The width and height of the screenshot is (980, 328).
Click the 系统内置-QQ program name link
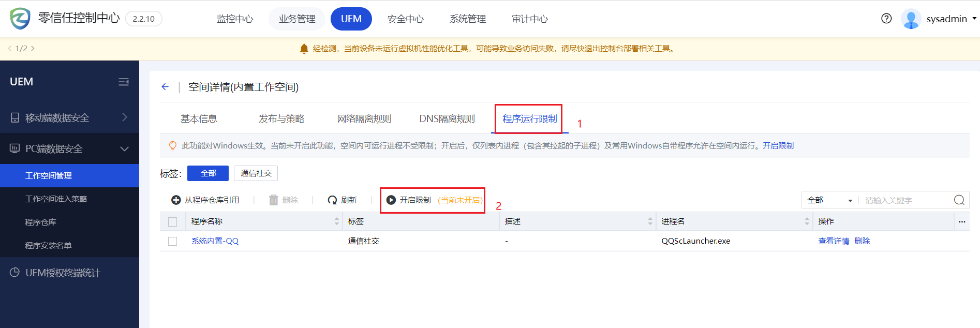pyautogui.click(x=215, y=241)
